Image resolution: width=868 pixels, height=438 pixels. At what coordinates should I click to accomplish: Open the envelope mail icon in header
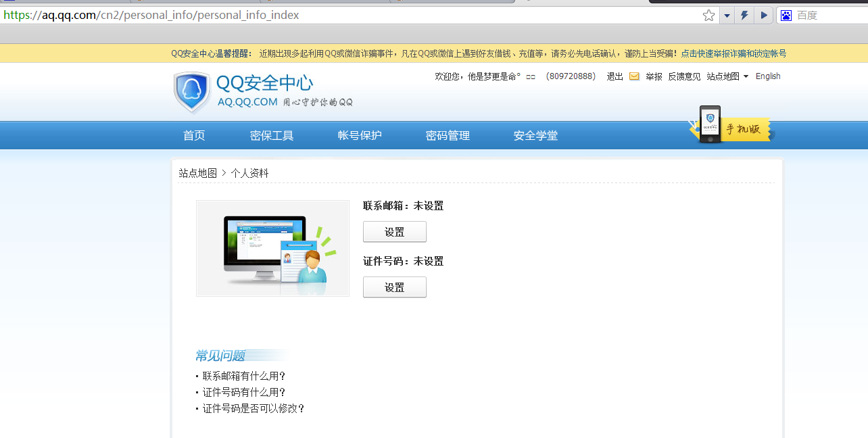click(634, 76)
